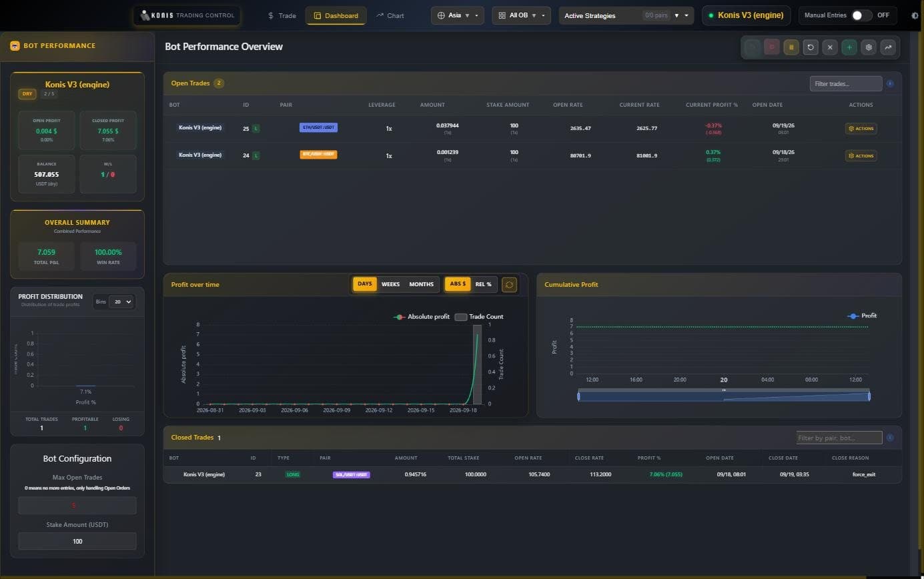Focus the Filter by pair, bot input
Screen dimensions: 924x579
click(x=839, y=438)
